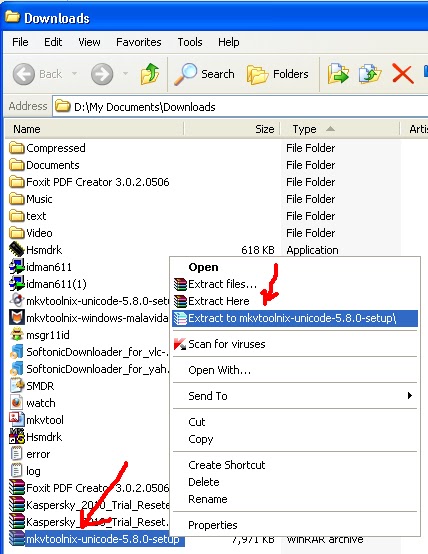Viewport: 428px width, 554px height.
Task: Choose Delete in the context menu
Action: [x=295, y=482]
